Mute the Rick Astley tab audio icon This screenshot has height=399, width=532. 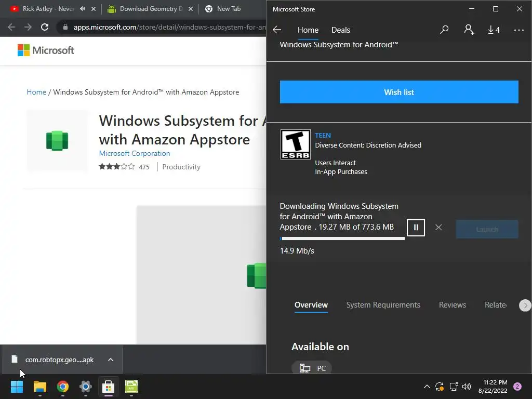pyautogui.click(x=83, y=9)
